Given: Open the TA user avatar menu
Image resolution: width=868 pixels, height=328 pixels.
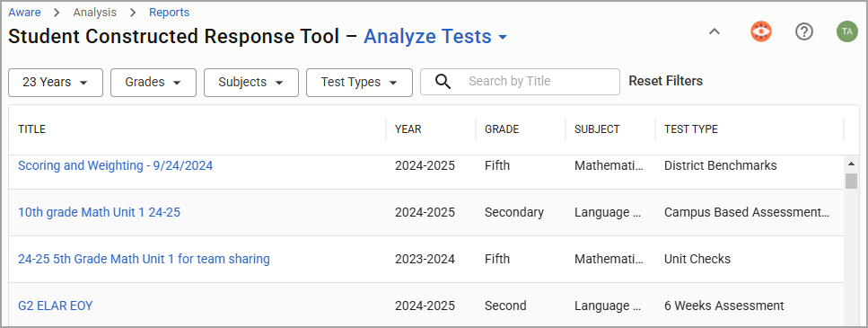Looking at the screenshot, I should click(847, 31).
